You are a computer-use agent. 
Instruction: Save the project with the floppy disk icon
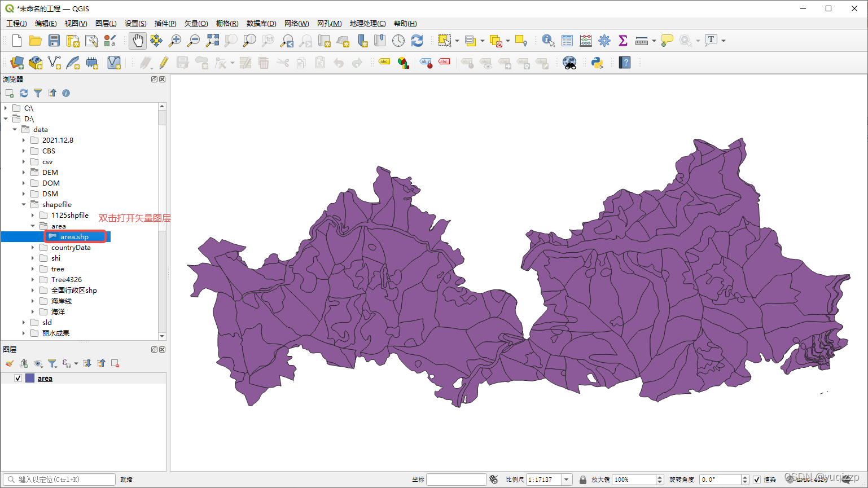tap(54, 41)
